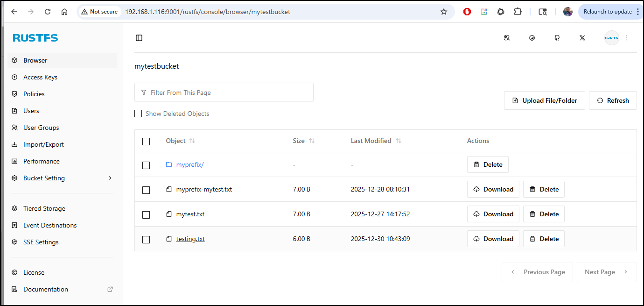Click the Upload File/Folder button
This screenshot has height=306, width=644.
[544, 100]
